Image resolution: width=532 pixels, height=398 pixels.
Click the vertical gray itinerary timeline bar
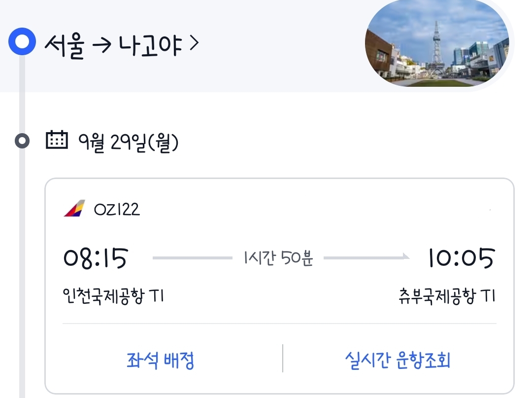pyautogui.click(x=22, y=272)
